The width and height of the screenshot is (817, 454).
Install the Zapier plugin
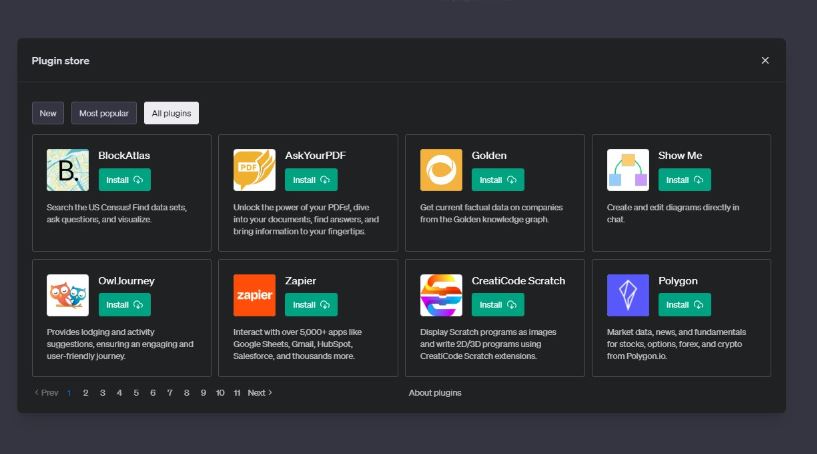point(311,305)
